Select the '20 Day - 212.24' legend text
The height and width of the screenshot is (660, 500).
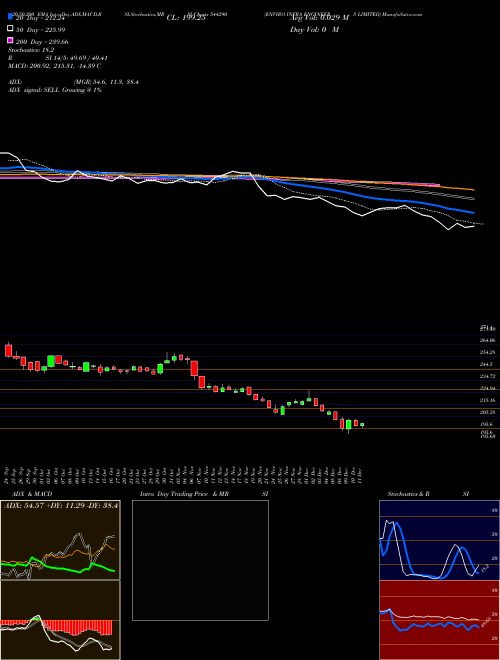(41, 18)
